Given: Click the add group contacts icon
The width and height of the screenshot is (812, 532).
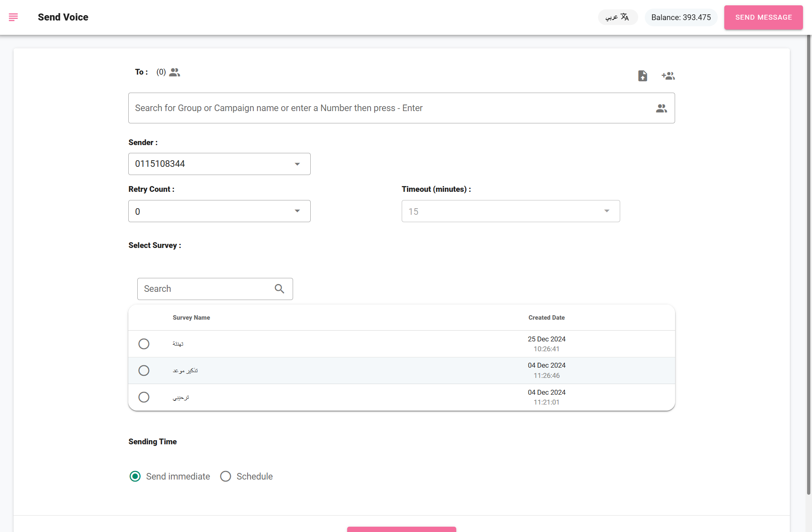Looking at the screenshot, I should [x=668, y=76].
